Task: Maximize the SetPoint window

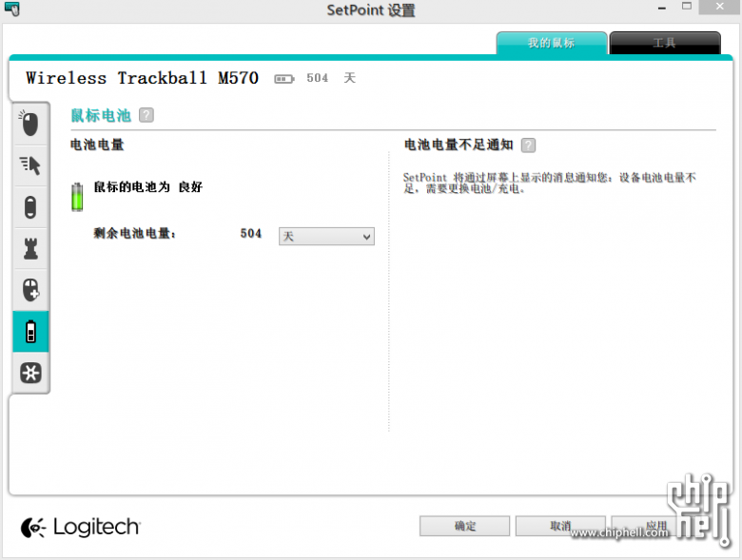Action: 687,7
